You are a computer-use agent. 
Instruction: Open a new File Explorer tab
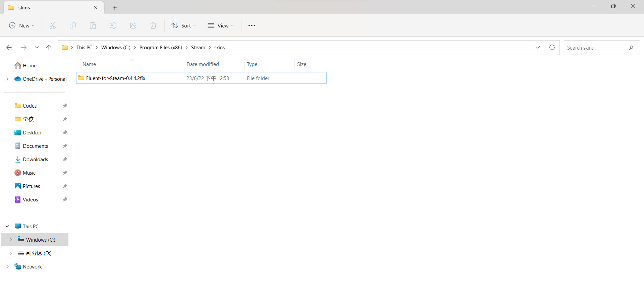[115, 7]
